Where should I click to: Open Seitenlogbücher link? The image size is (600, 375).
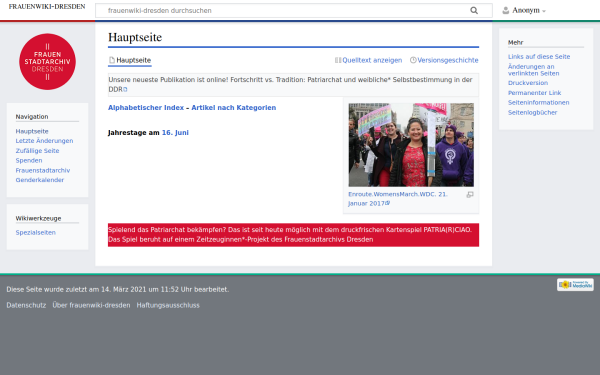[x=532, y=112]
